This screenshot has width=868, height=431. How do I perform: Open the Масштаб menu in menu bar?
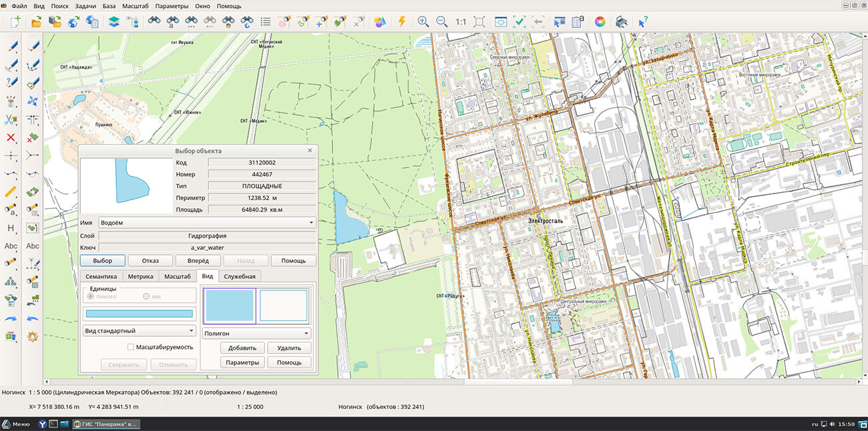click(x=135, y=6)
